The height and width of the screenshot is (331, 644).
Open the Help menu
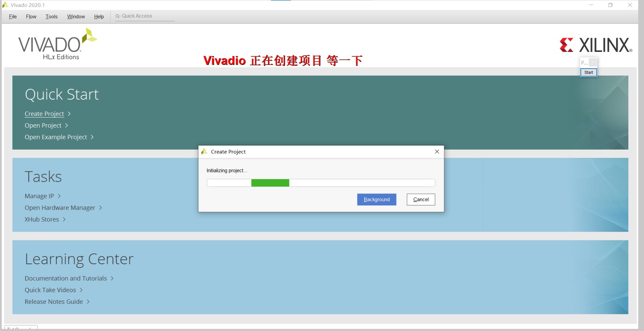click(x=99, y=16)
